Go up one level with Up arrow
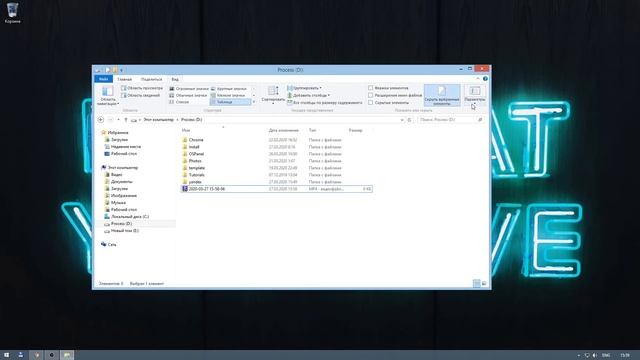640x360 pixels. click(126, 120)
